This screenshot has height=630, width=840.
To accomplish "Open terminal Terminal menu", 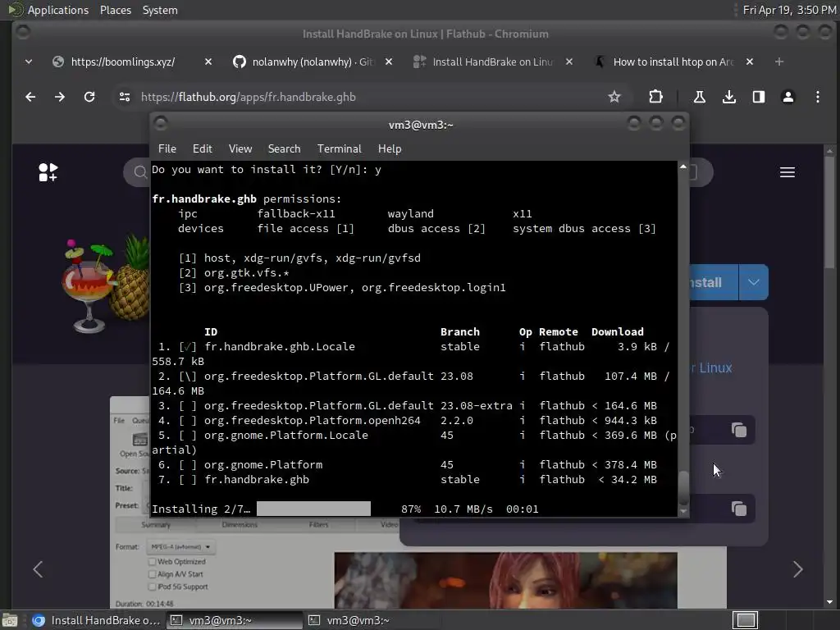I will 339,149.
